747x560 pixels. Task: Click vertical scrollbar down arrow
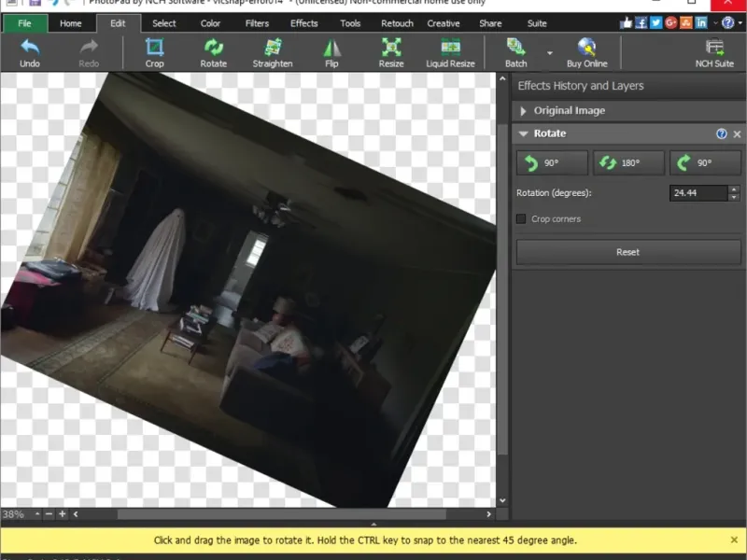502,500
